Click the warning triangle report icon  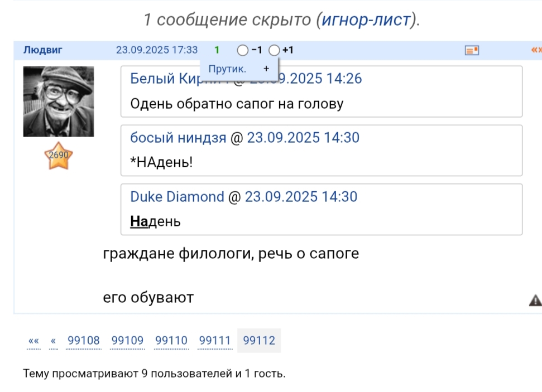(535, 301)
